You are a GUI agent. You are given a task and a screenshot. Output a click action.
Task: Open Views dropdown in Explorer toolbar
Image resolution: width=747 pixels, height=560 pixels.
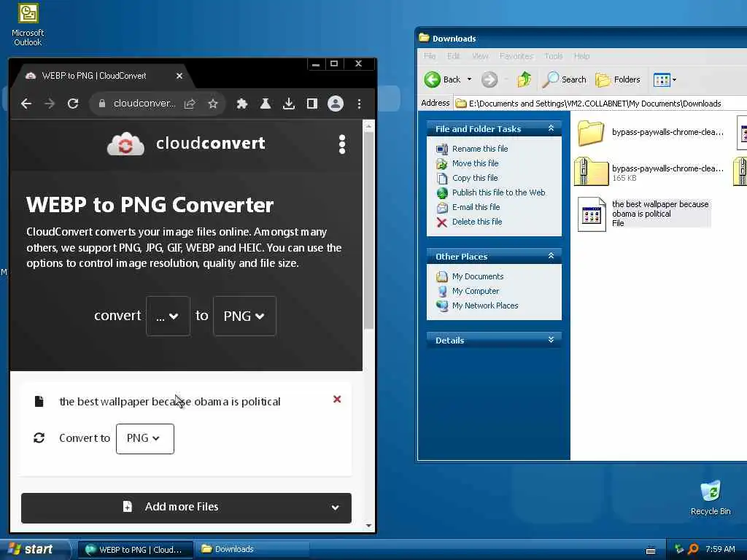665,79
